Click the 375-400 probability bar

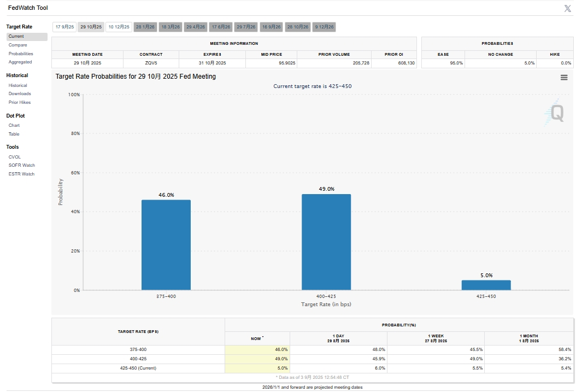coord(166,245)
